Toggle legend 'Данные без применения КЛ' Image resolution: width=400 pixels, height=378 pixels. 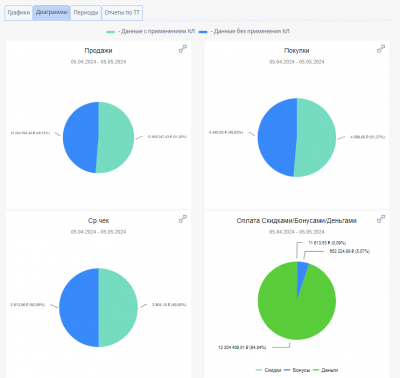[244, 31]
